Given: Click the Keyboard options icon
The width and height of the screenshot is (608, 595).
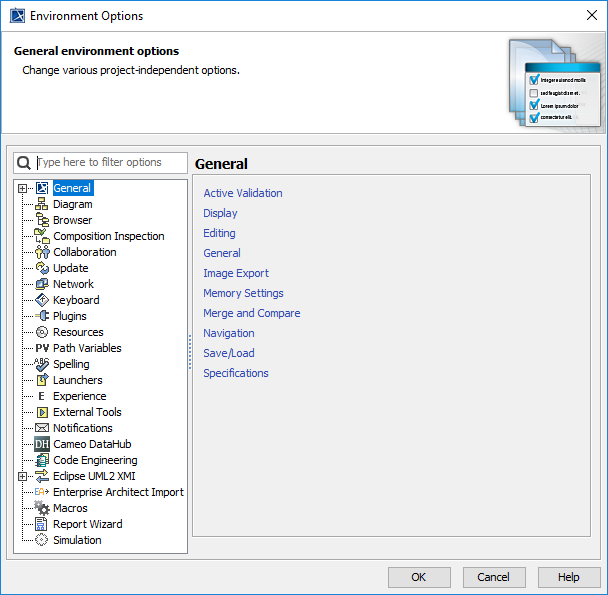Looking at the screenshot, I should pos(42,300).
